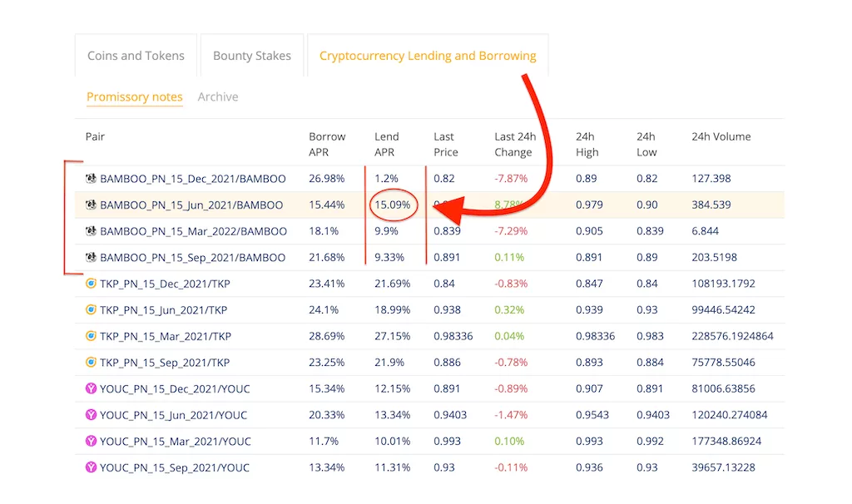Viewport: 852px width, 504px height.
Task: Sort by the Pair column header
Action: tap(95, 136)
